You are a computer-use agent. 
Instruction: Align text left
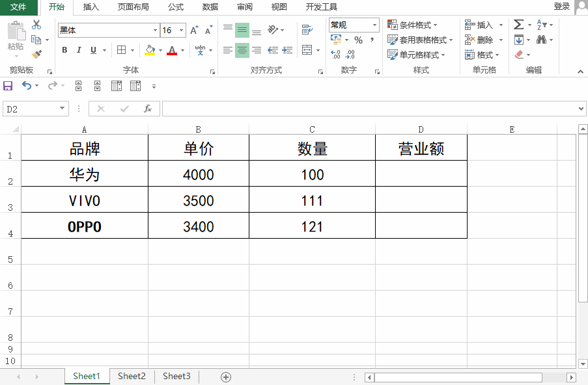(x=228, y=50)
